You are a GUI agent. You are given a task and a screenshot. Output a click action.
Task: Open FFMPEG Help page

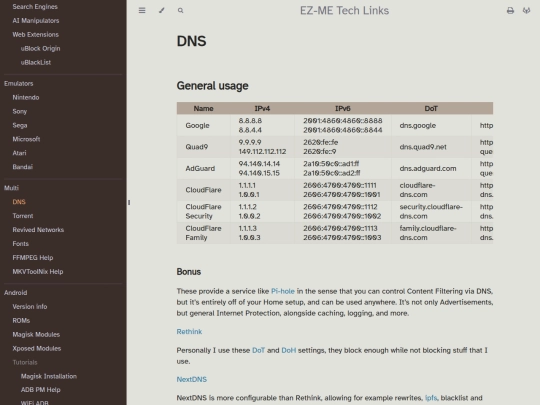(33, 258)
